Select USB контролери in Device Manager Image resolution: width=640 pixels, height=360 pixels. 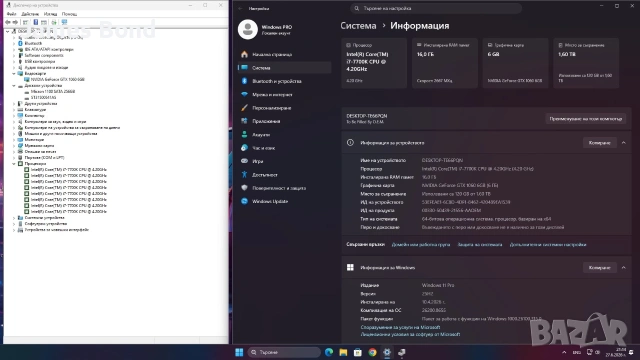pyautogui.click(x=40, y=62)
